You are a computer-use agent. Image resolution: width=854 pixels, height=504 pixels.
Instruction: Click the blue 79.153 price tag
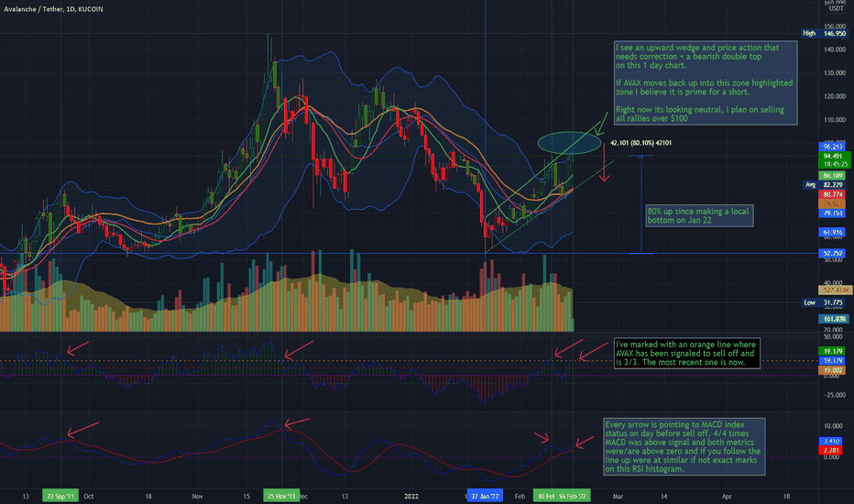[833, 213]
